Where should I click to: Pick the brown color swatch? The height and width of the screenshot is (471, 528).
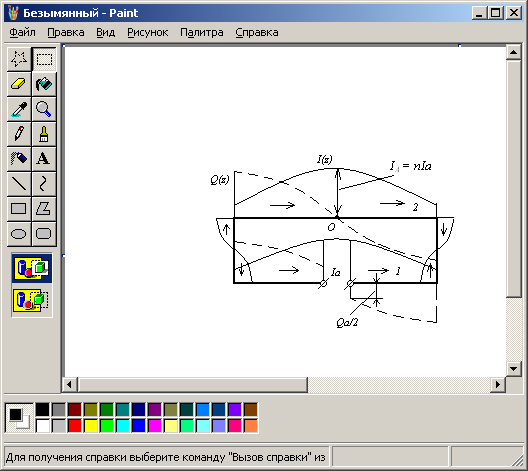(x=251, y=410)
